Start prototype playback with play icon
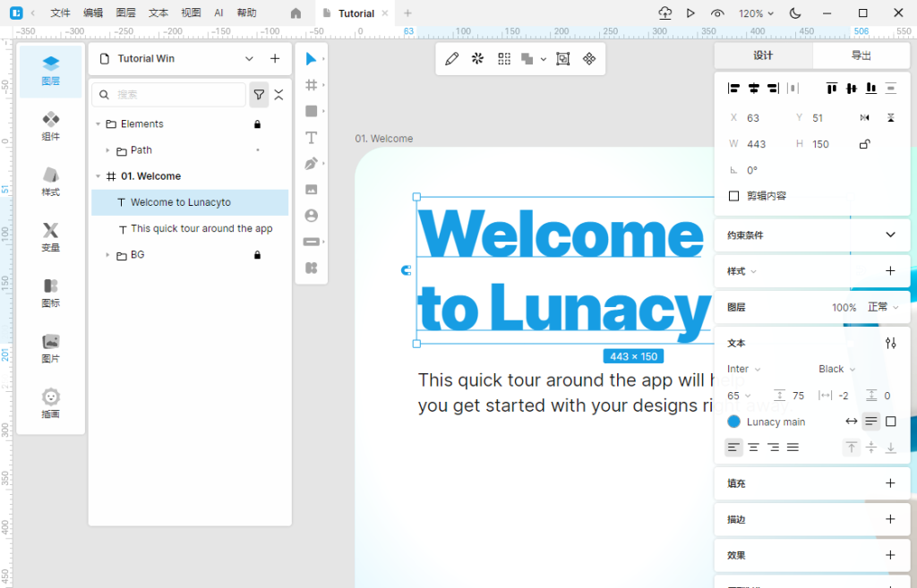This screenshot has width=917, height=588. [x=690, y=13]
